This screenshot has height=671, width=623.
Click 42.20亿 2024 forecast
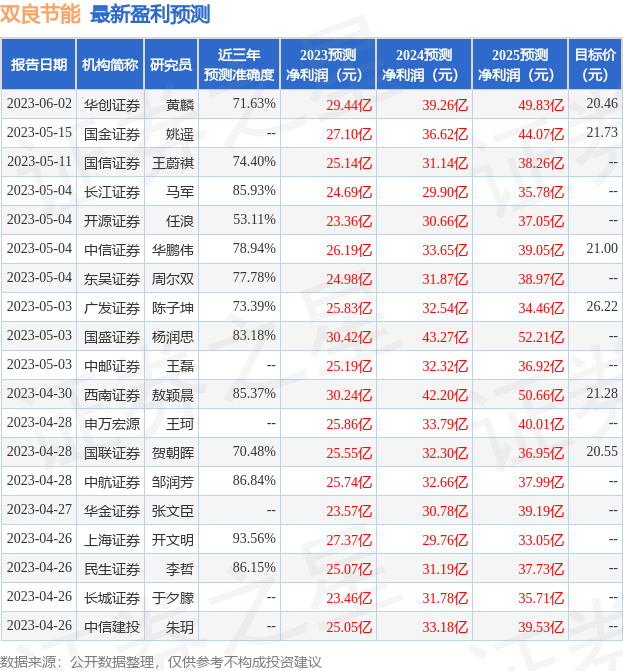coord(445,395)
